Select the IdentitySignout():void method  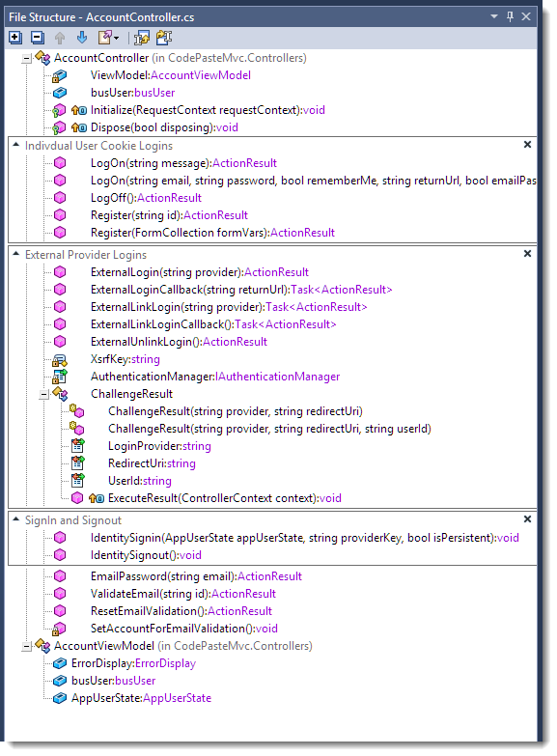[x=146, y=555]
